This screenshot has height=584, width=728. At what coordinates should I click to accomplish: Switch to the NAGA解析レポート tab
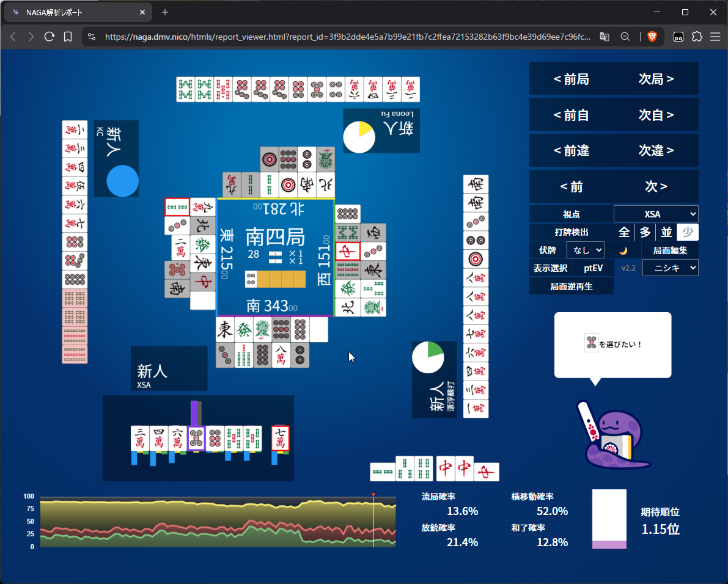point(78,13)
